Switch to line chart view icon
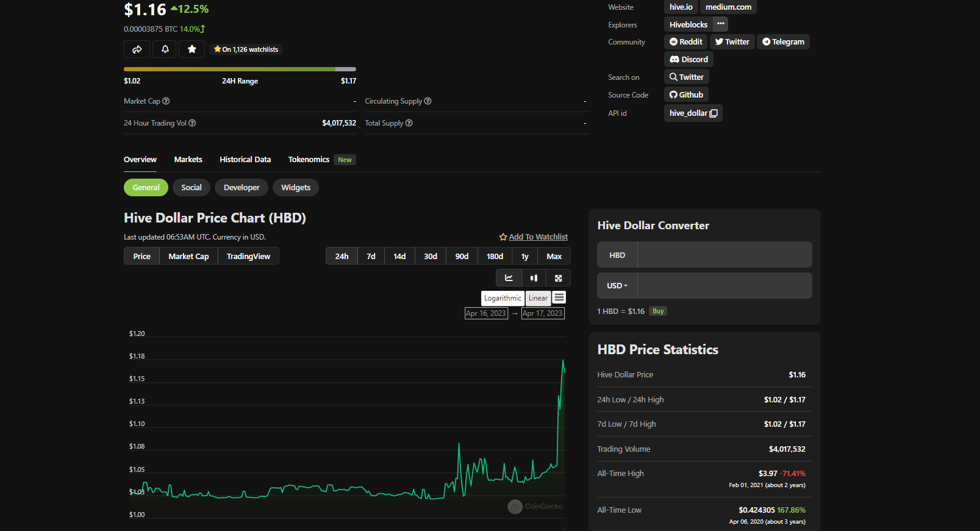Viewport: 980px width, 531px height. [509, 278]
